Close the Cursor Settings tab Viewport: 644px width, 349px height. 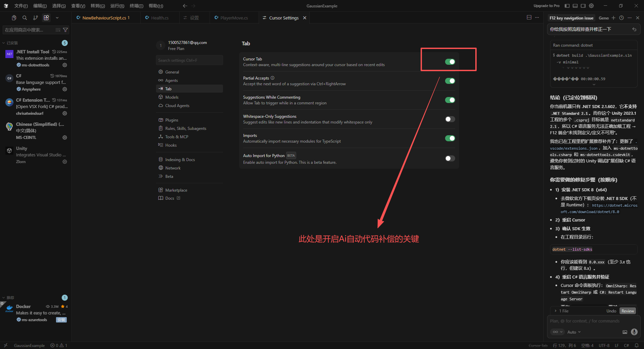pos(305,18)
